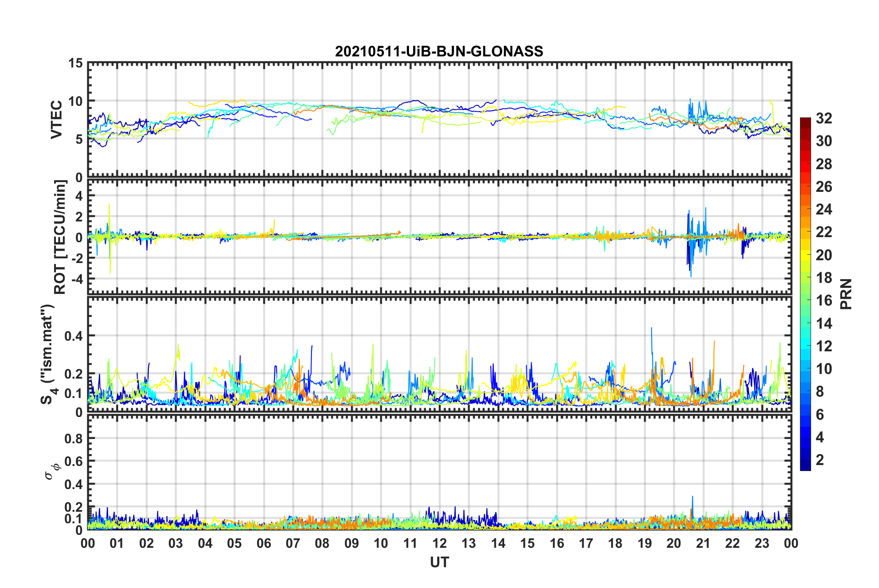Click sigma phi tick label 0.8

[73, 438]
